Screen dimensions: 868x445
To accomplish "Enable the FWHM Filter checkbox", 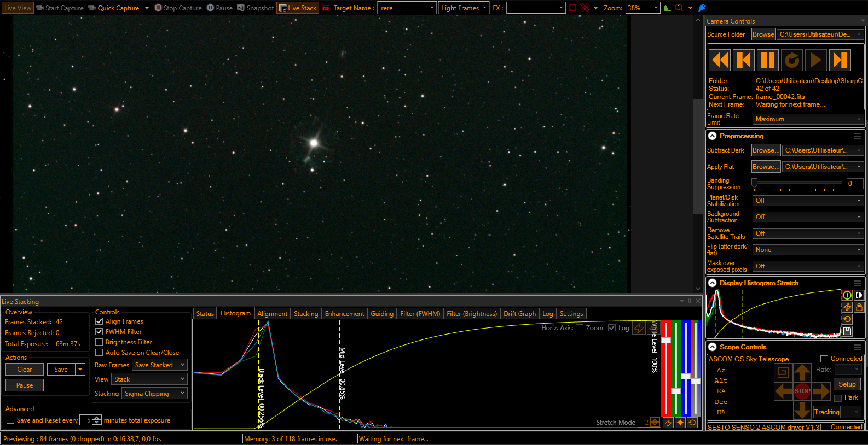I will coord(99,332).
